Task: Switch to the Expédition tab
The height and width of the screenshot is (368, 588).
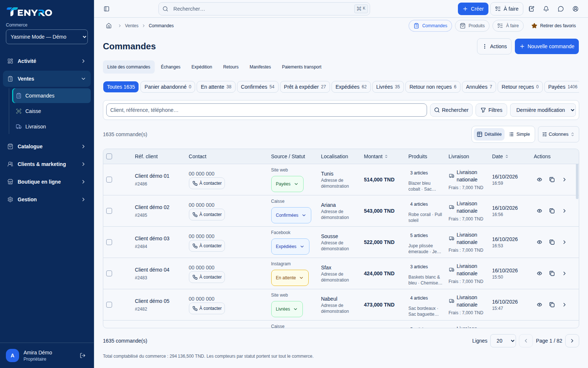Action: (x=202, y=67)
